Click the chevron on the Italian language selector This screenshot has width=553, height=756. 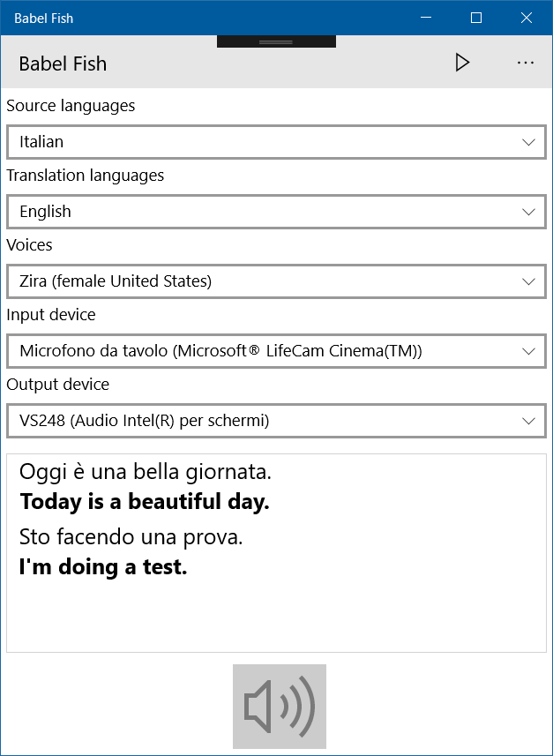coord(527,142)
